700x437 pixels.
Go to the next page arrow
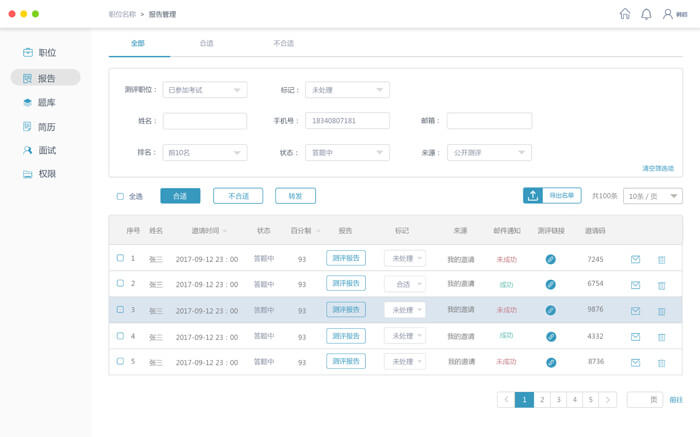[x=608, y=400]
